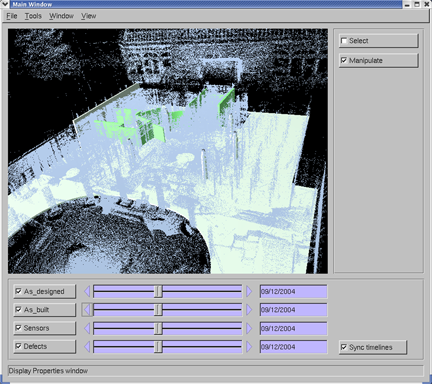
Task: Open the Window menu
Action: (x=61, y=16)
